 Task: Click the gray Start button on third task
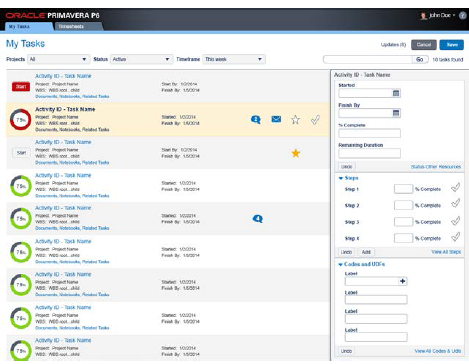(x=21, y=153)
